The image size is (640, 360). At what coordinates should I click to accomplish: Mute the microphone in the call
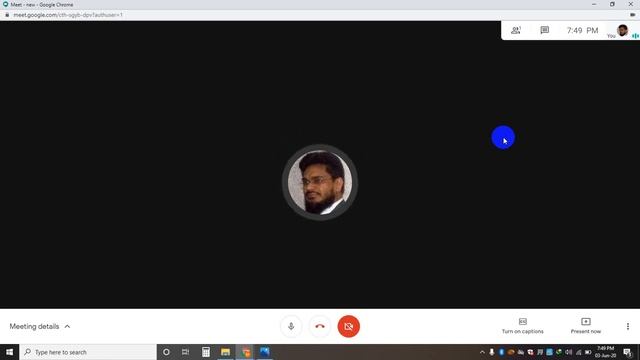point(291,326)
